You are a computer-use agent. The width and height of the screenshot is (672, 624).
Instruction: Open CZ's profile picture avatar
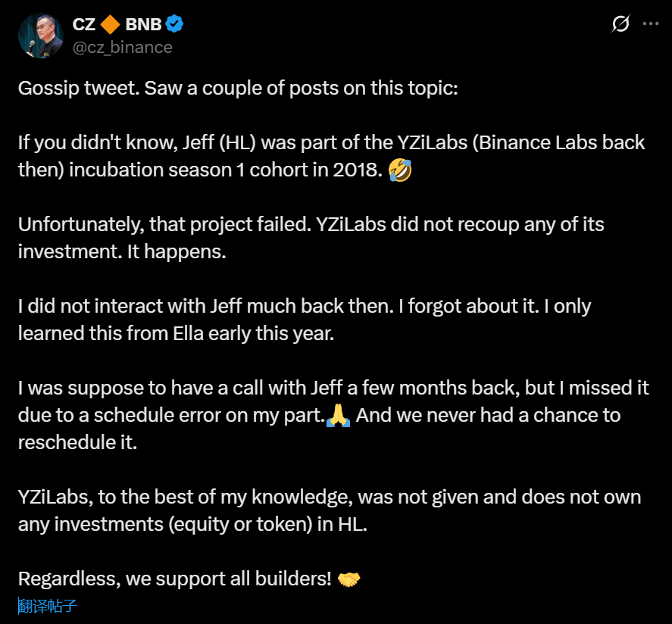(x=40, y=36)
